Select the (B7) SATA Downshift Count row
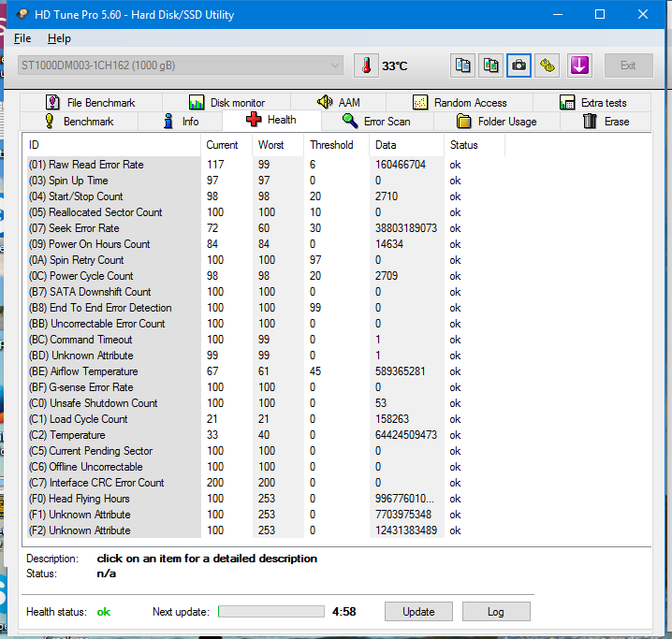The width and height of the screenshot is (672, 639). [x=266, y=292]
